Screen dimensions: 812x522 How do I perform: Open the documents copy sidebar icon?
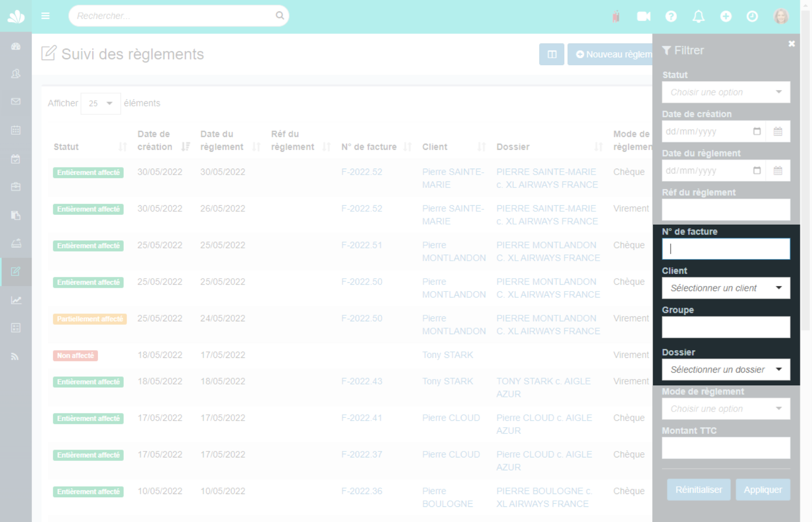tap(16, 215)
